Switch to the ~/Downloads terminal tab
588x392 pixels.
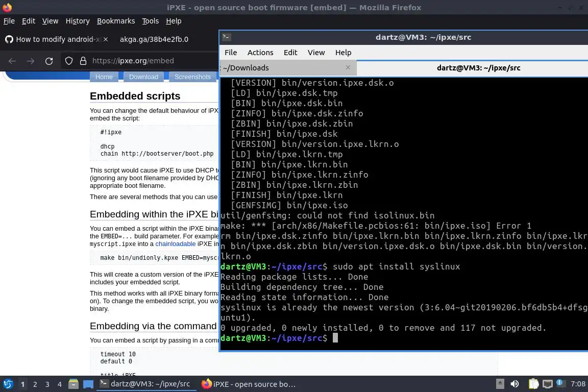288,68
